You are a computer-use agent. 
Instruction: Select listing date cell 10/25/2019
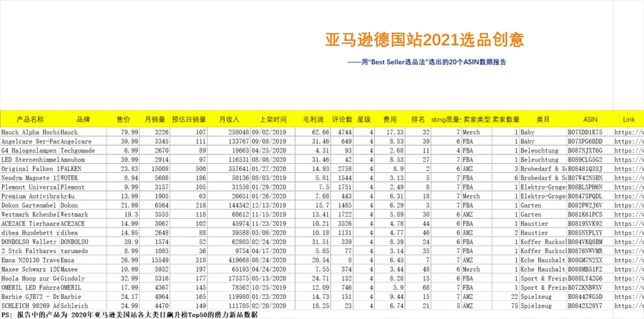coord(273,288)
